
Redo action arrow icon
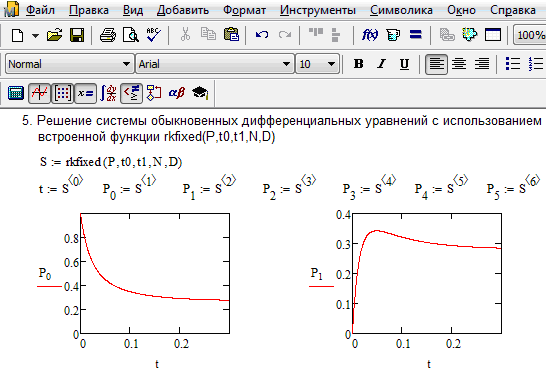pyautogui.click(x=285, y=35)
